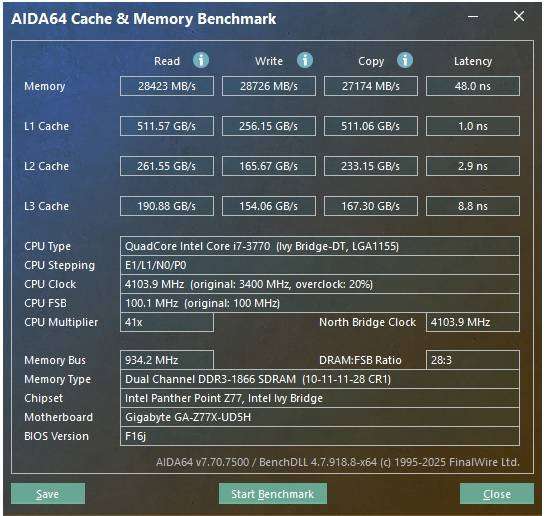Select L3 Cache write value 154.06 GB/s
Image resolution: width=546 pixels, height=516 pixels.
coord(269,206)
